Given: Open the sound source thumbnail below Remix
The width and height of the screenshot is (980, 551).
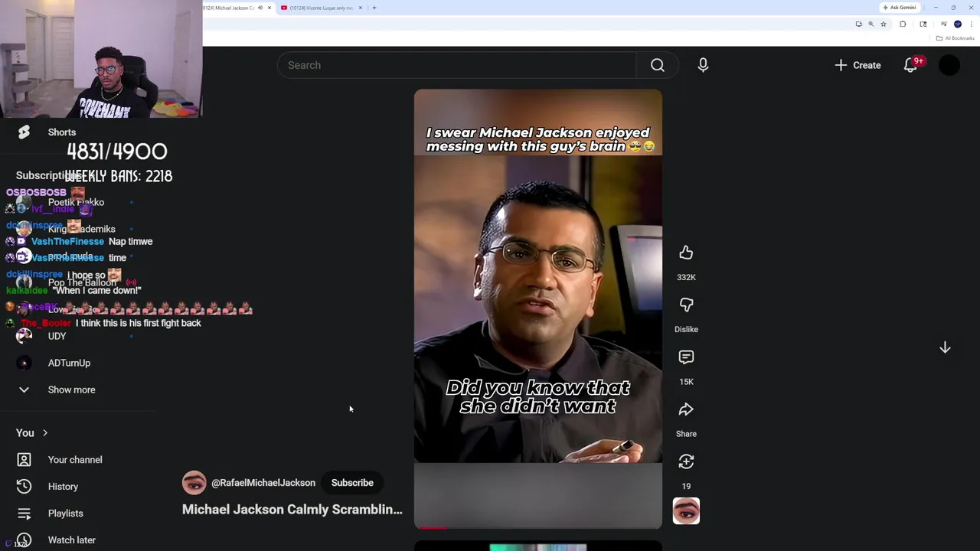Looking at the screenshot, I should [686, 511].
